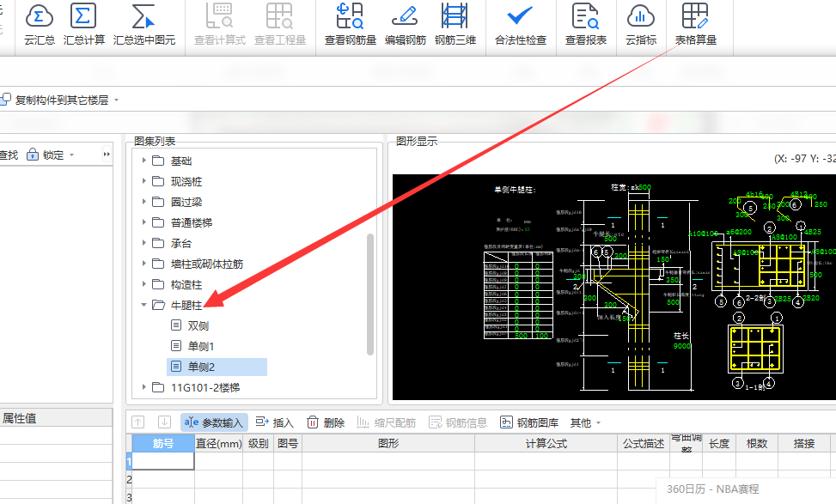The image size is (836, 504).
Task: Open the 其他 dropdown menu
Action: (x=585, y=422)
